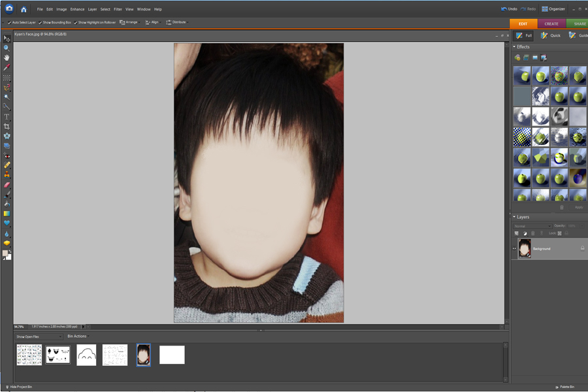Collapse the Effects panel
Viewport: 588px width, 392px height.
click(x=514, y=47)
